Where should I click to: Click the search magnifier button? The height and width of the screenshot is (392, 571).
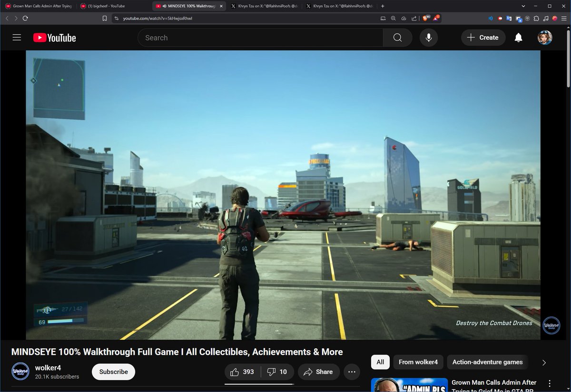397,38
